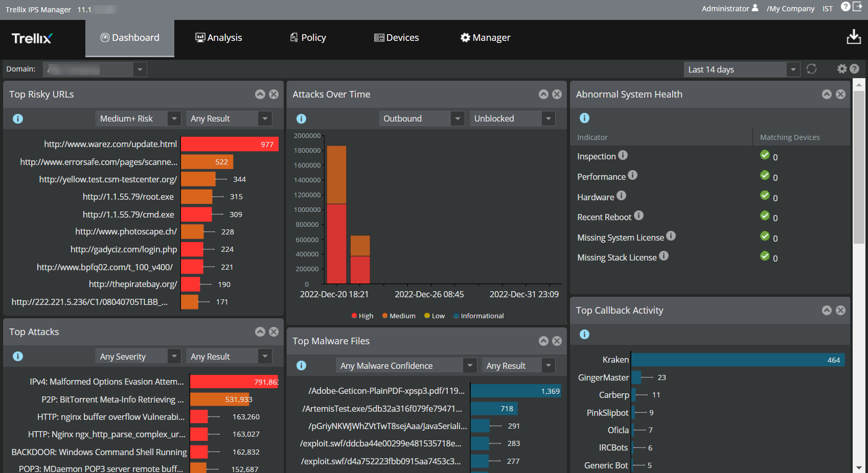This screenshot has height=473, width=868.
Task: Open the Medium+ Risk dropdown
Action: [138, 119]
